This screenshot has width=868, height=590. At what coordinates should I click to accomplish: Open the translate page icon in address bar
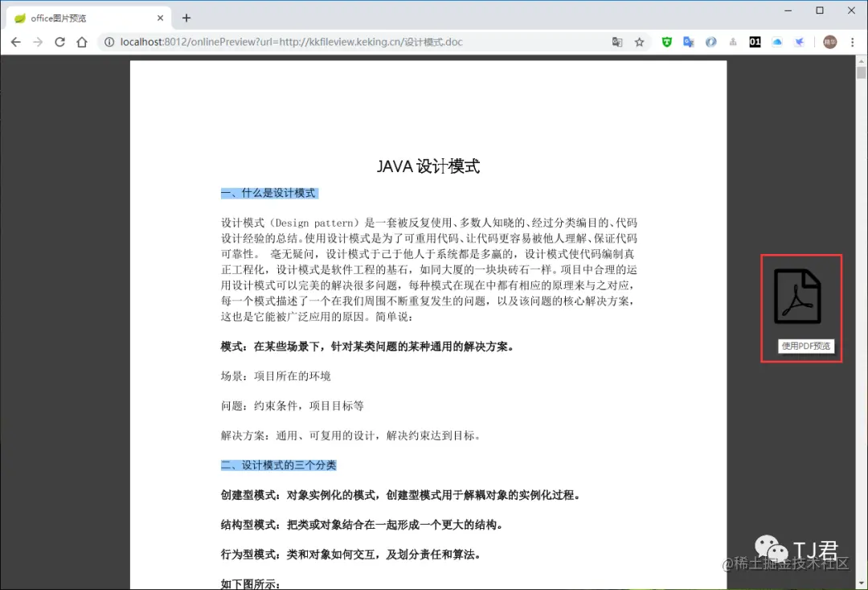point(616,42)
